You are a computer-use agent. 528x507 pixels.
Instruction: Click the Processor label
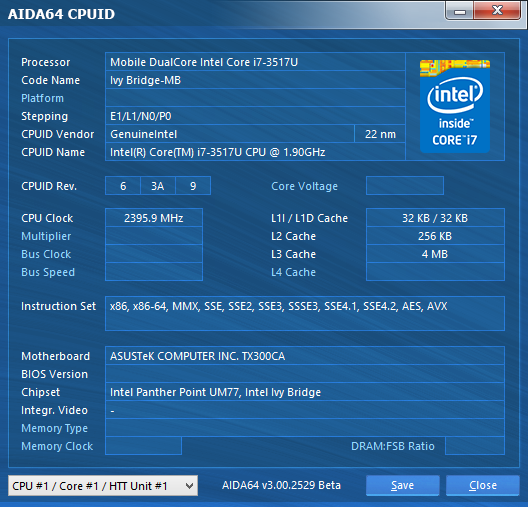(45, 62)
